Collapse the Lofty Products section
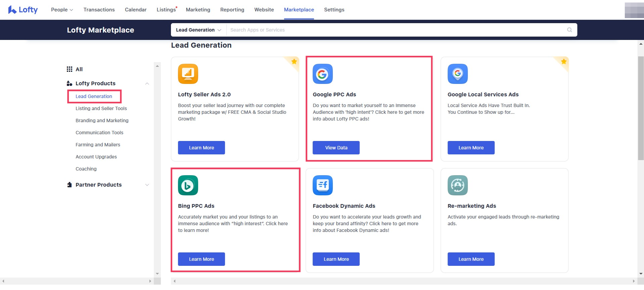The width and height of the screenshot is (644, 290). pyautogui.click(x=147, y=84)
